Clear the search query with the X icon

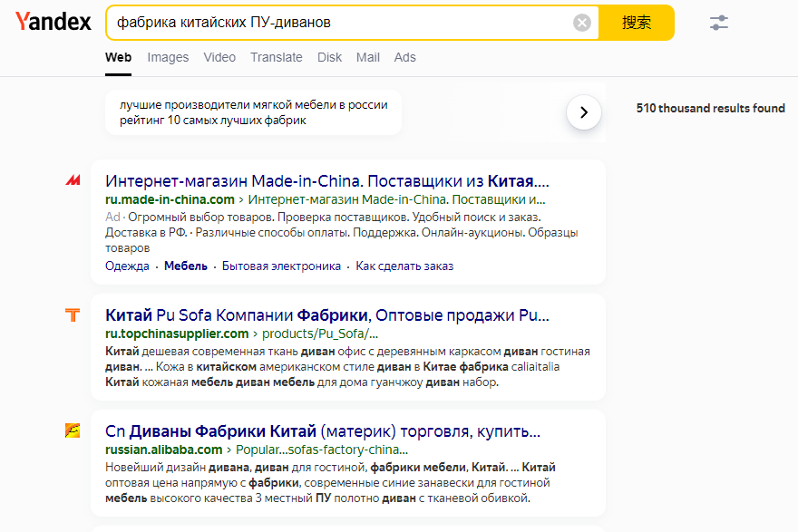click(581, 23)
